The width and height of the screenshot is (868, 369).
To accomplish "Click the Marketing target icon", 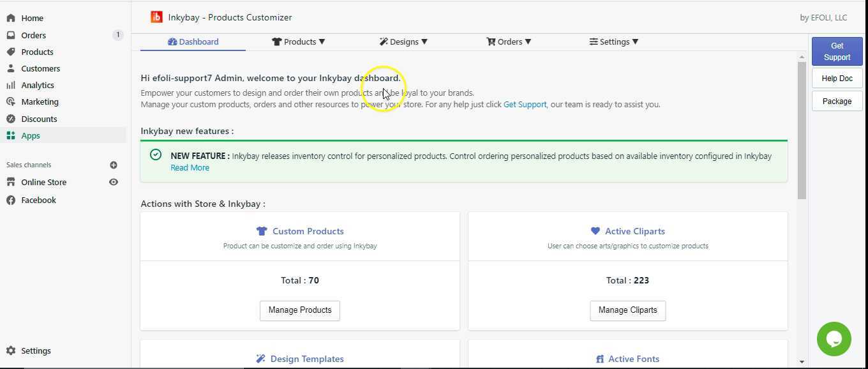I will [11, 102].
